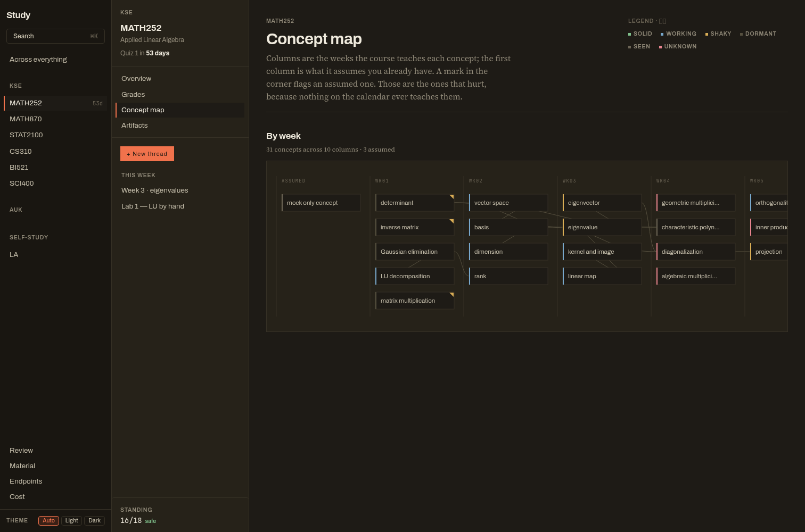Click the assumed corner flag on determinant
Viewport: 805px width, 532px height.
451,197
